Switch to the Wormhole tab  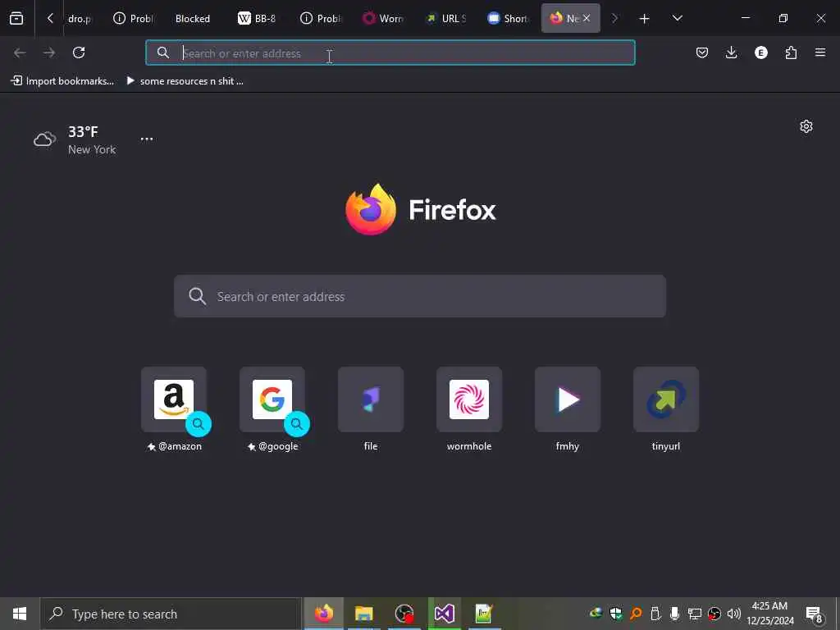point(384,19)
